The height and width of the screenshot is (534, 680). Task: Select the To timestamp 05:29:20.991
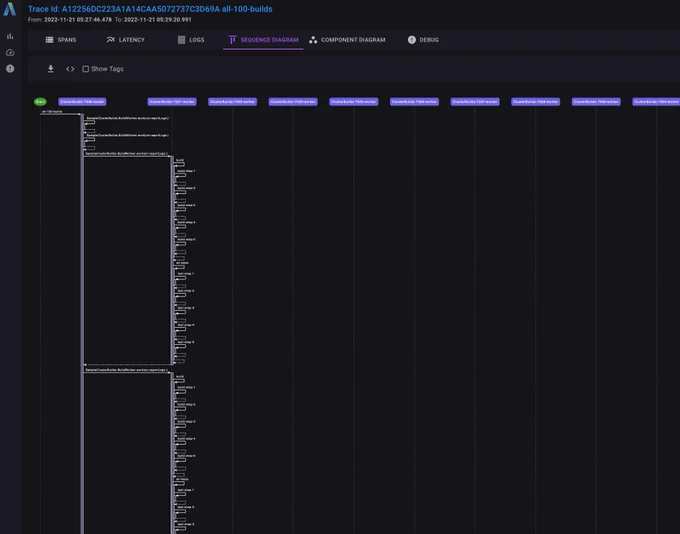157,20
